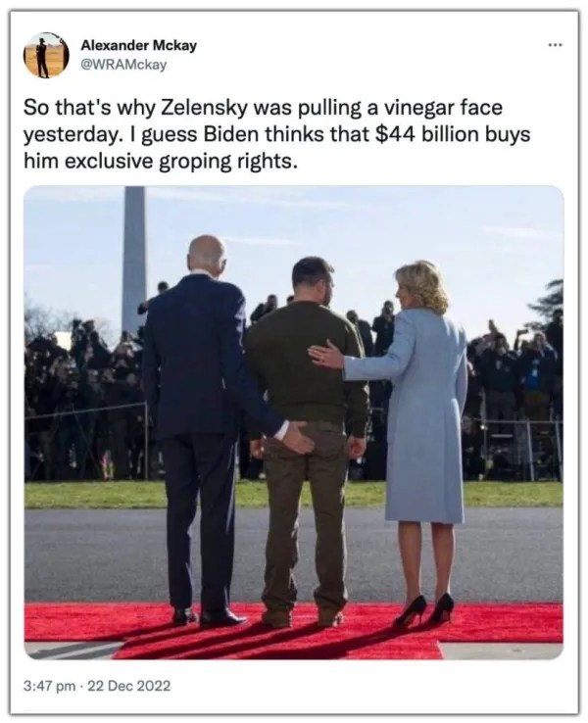The image size is (588, 723).
Task: Click the word Biden in tweet text
Action: tap(233, 135)
